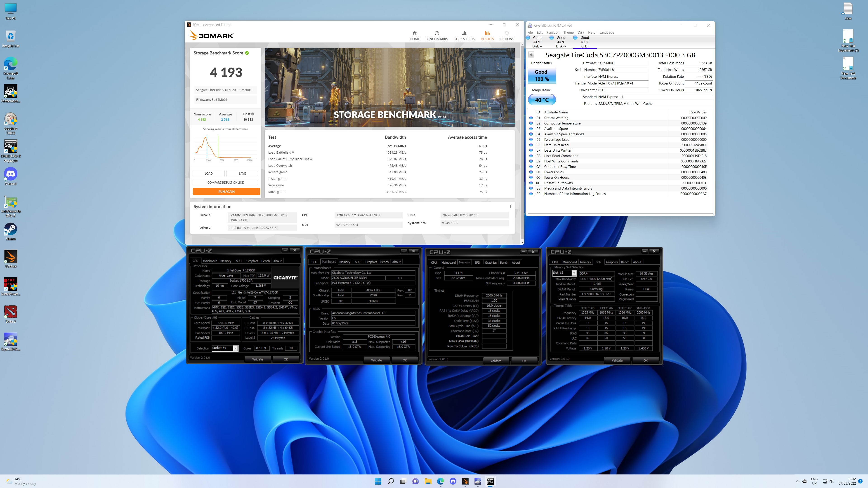868x488 pixels.
Task: Open File Explorer from the taskbar
Action: pyautogui.click(x=428, y=481)
